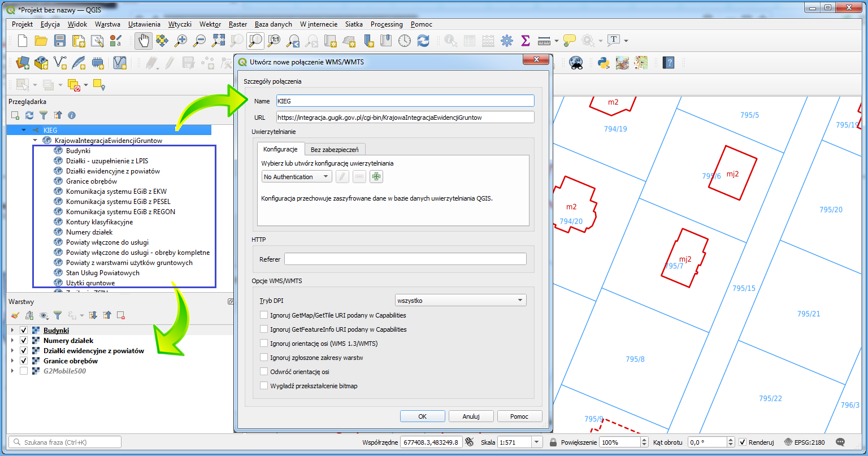This screenshot has height=456, width=868.
Task: Check Ignoruj GetMap/GetTile URI option
Action: (x=264, y=315)
